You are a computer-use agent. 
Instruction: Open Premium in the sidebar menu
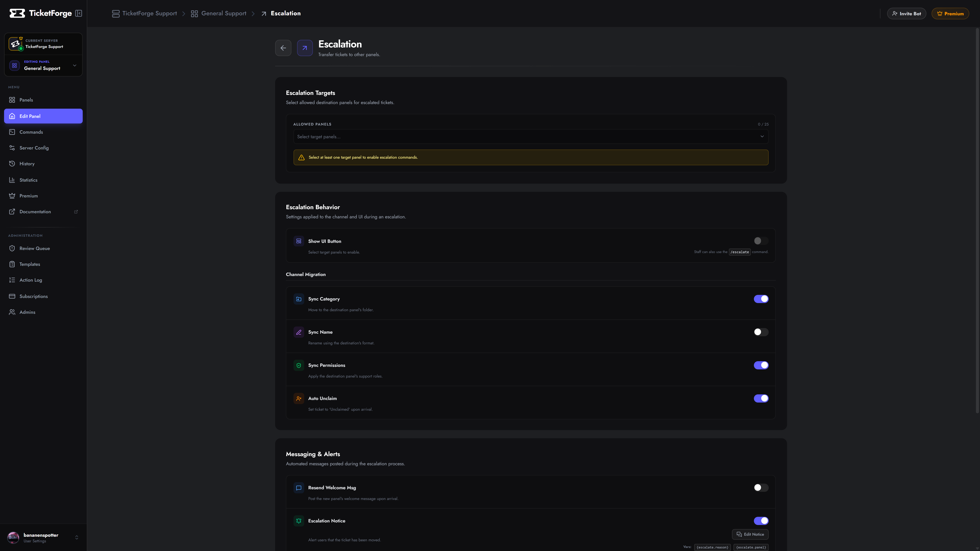43,196
